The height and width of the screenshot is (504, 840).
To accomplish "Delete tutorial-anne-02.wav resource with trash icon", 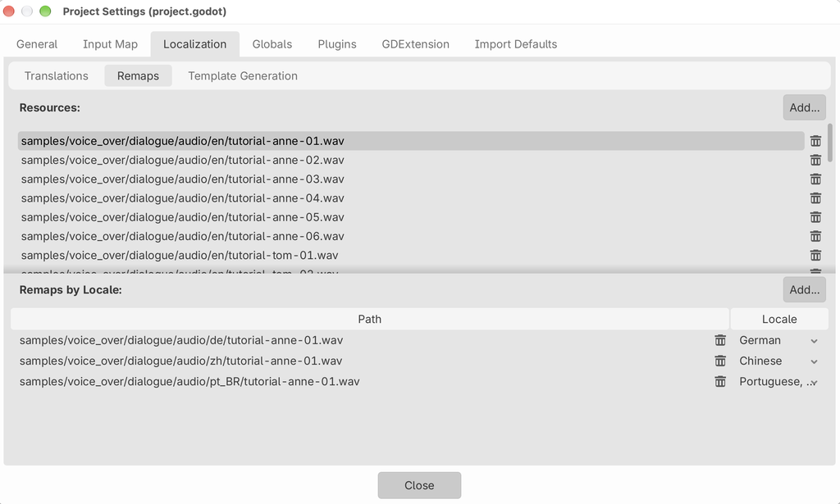I will click(x=815, y=160).
